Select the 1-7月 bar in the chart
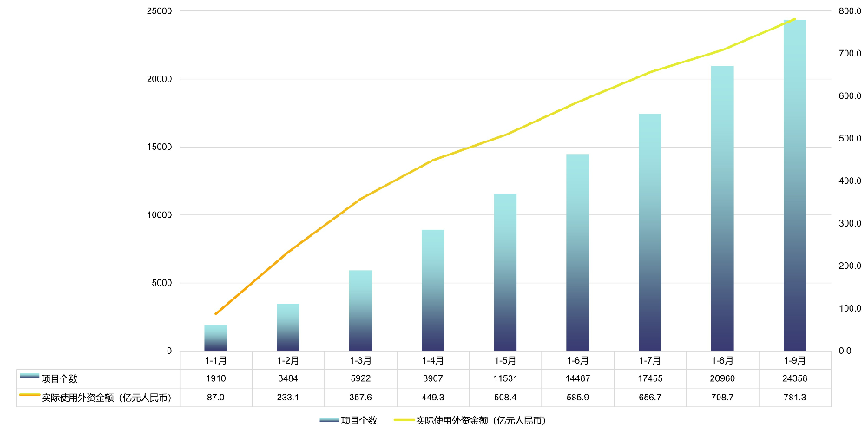Screen dimensions: 868x434 point(650,232)
